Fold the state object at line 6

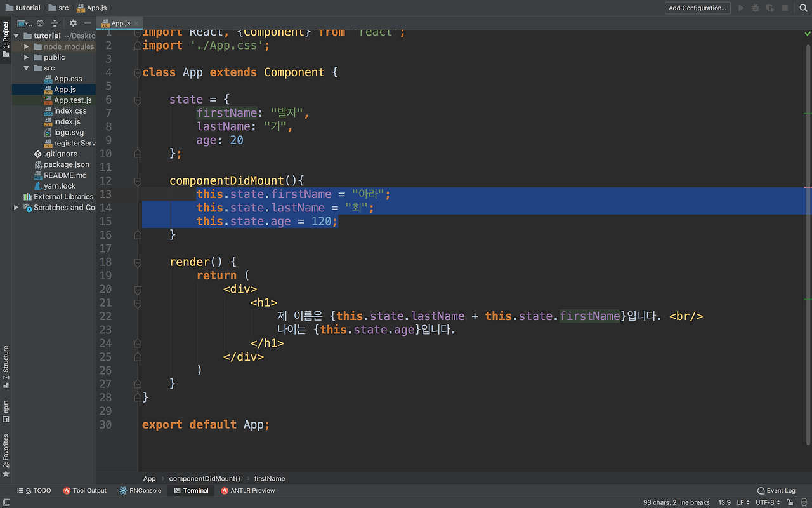[138, 100]
